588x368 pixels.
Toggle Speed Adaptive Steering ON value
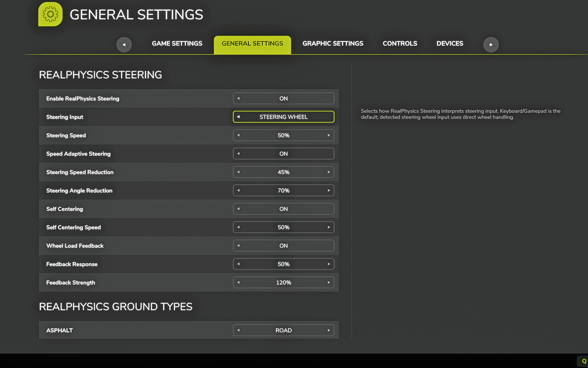click(x=284, y=154)
